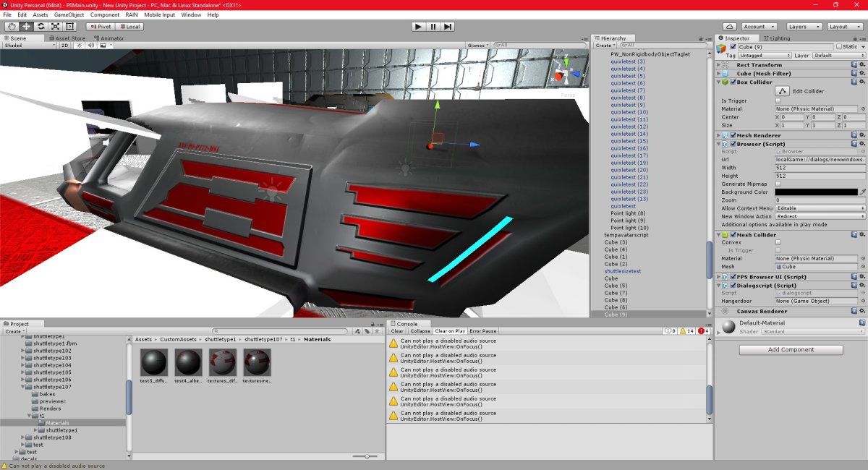Select the Scale tool
Image resolution: width=868 pixels, height=470 pixels.
(x=55, y=27)
